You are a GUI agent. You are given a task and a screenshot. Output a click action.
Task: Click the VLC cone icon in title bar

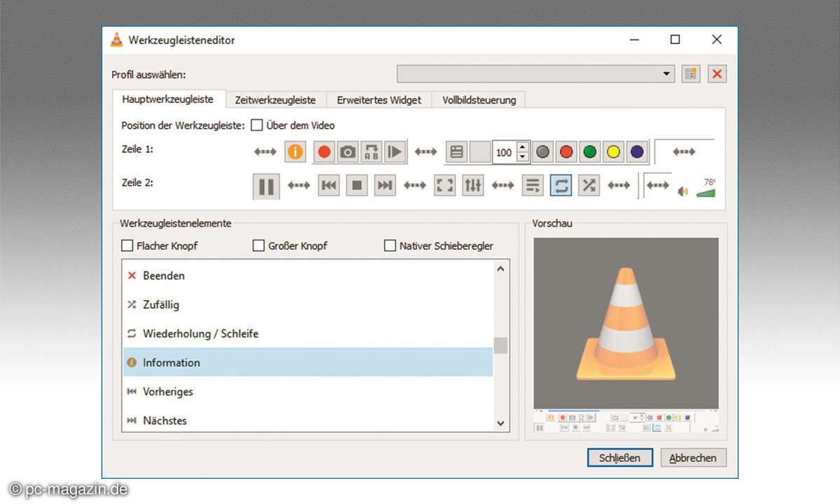(x=116, y=40)
